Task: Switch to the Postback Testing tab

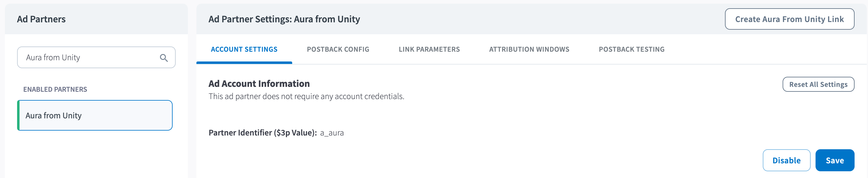Action: [631, 49]
